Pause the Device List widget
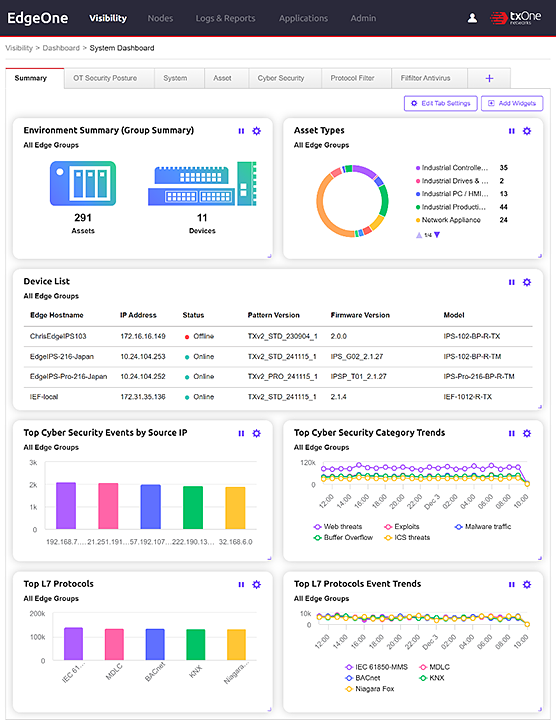 click(x=511, y=282)
